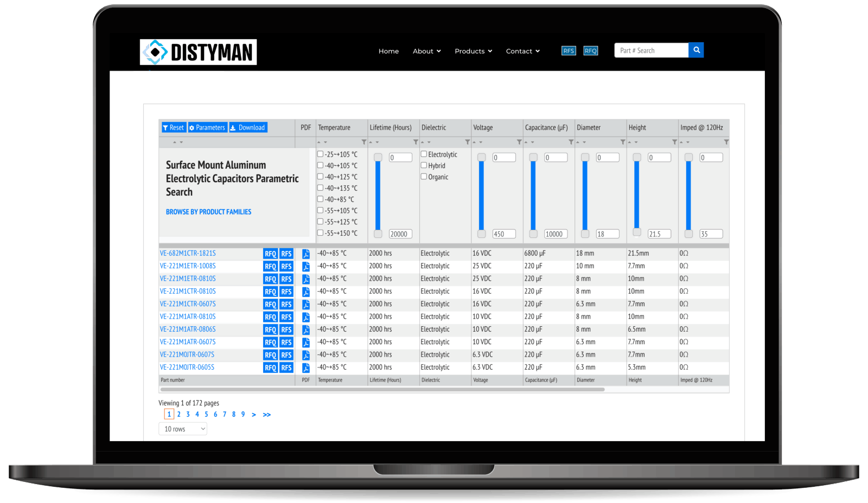This screenshot has width=868, height=503.
Task: Expand the About menu dropdown
Action: pos(426,51)
